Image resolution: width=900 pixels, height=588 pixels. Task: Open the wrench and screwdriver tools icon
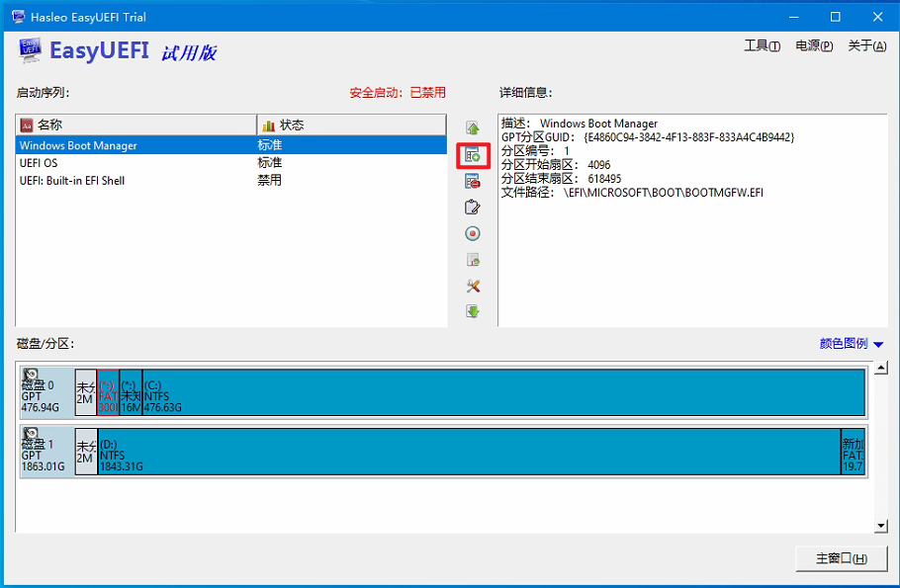pos(473,286)
